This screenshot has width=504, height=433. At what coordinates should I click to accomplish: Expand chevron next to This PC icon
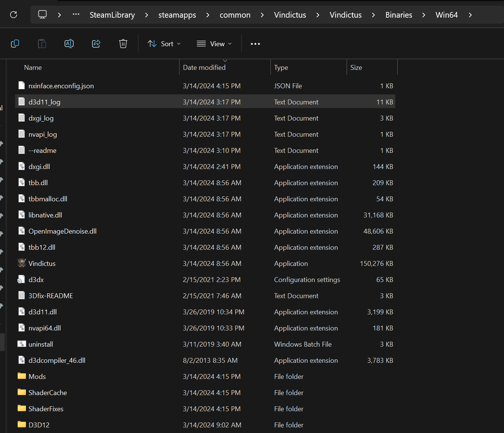(59, 15)
